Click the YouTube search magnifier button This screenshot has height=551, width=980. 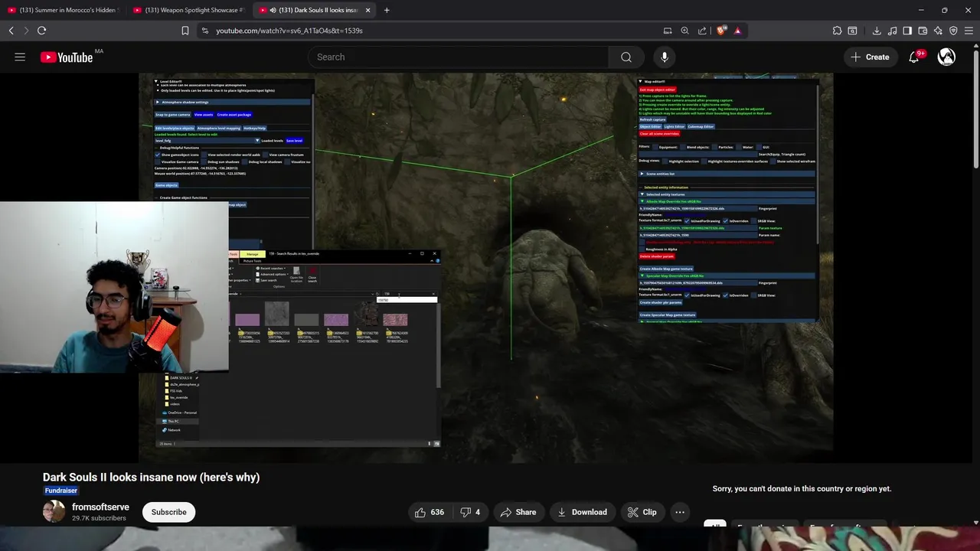(626, 57)
